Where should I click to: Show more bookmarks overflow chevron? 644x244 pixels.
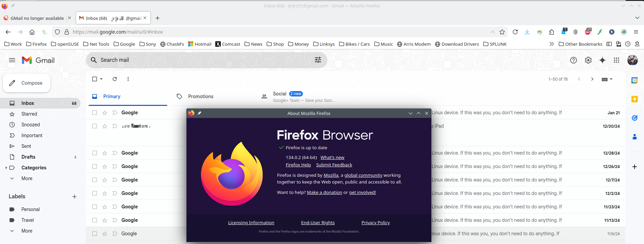pyautogui.click(x=551, y=44)
